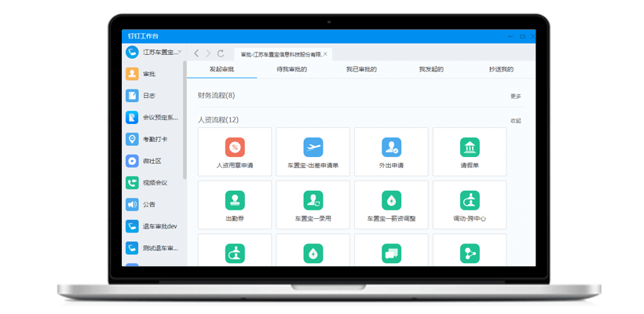Open 审批 in the sidebar

(148, 74)
